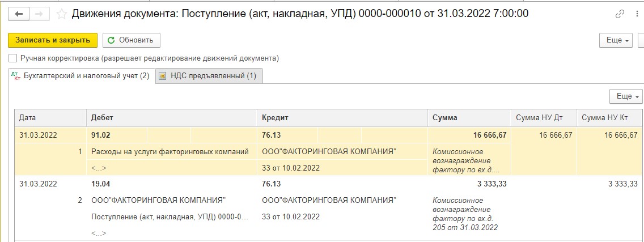The width and height of the screenshot is (644, 242).
Task: Add document to favorites with star icon
Action: (61, 14)
